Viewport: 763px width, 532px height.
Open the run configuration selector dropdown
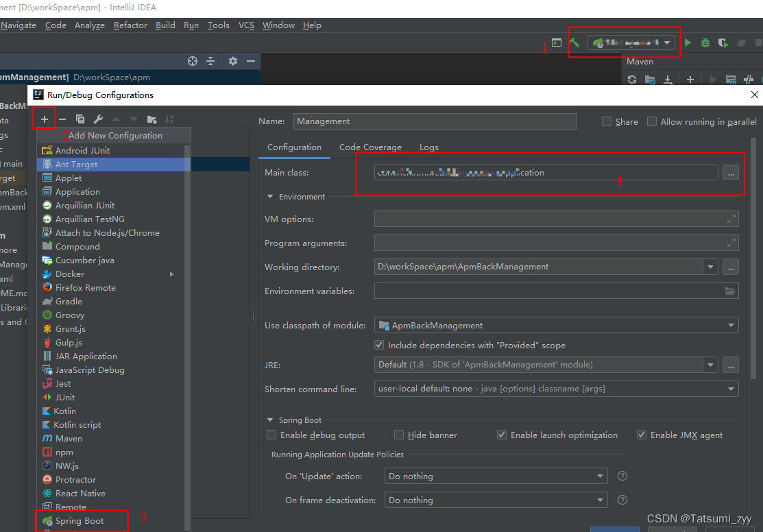point(631,43)
